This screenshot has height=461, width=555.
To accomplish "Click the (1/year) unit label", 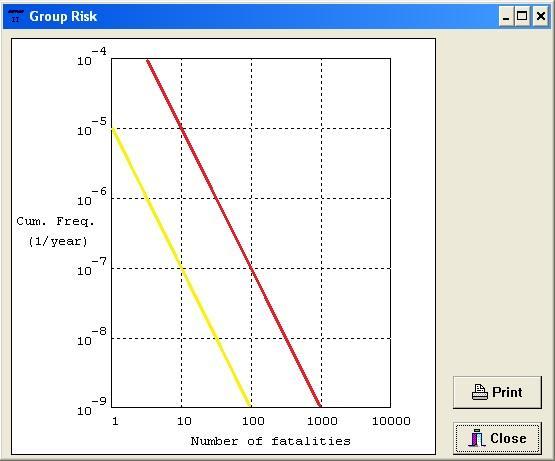I will pos(58,241).
